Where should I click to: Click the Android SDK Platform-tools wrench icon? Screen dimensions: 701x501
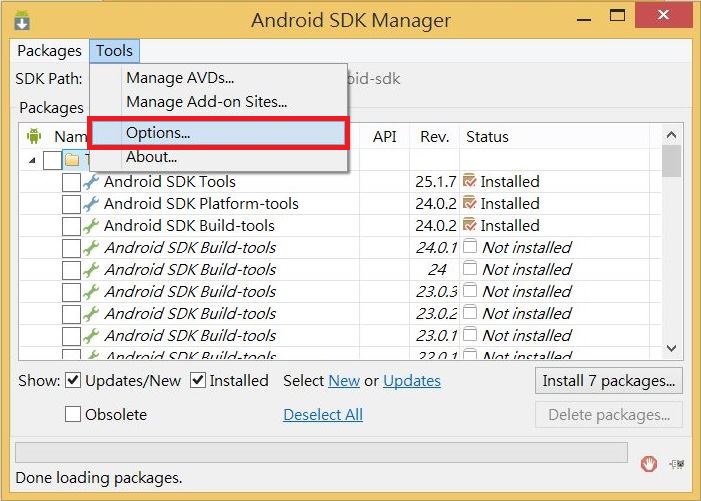92,204
